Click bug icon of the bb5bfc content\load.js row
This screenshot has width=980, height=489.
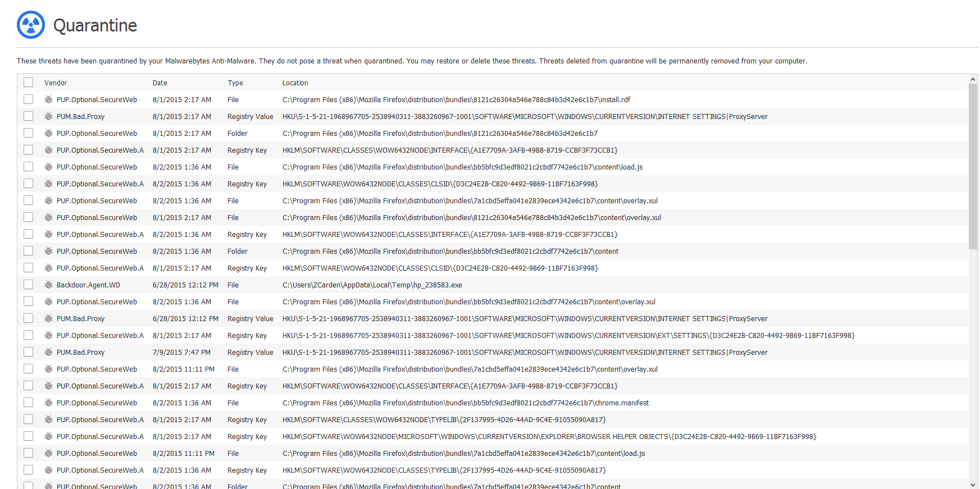49,167
